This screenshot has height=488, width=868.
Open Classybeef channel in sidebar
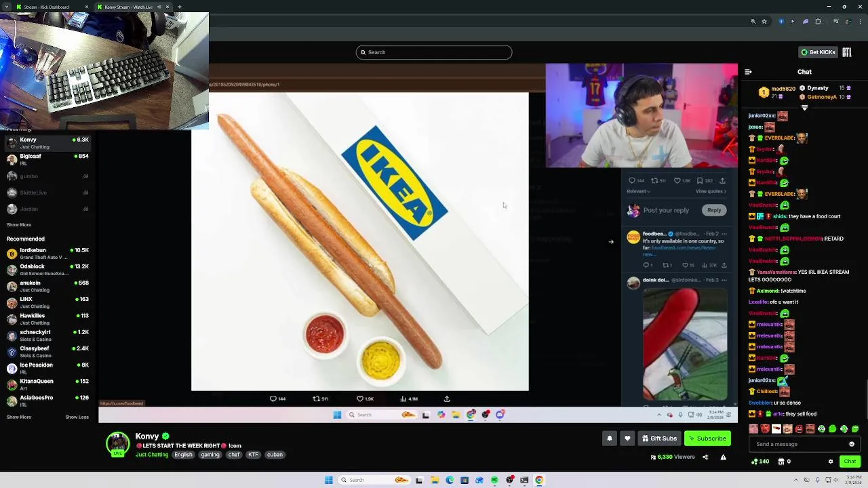tap(47, 352)
